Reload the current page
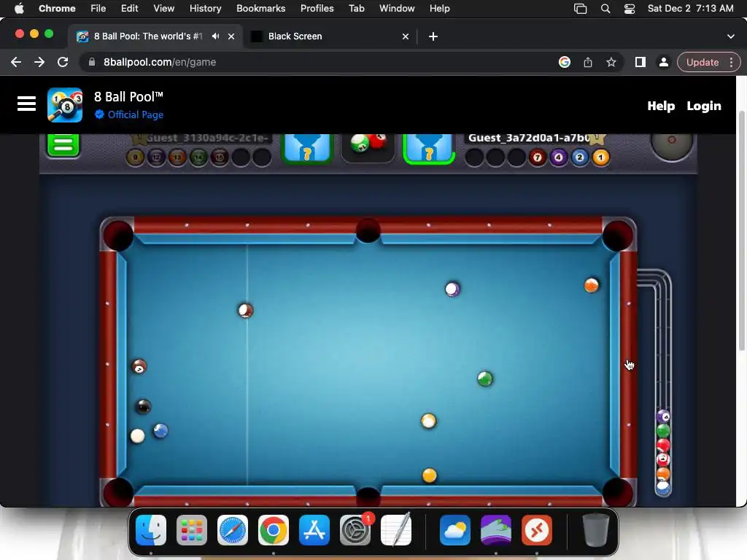Screen dimensions: 747x560 coord(63,62)
